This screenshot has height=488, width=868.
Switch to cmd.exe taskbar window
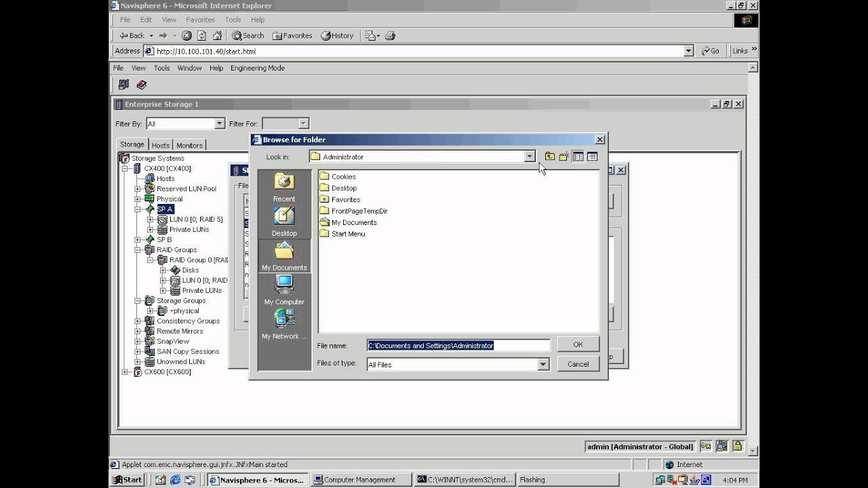(465, 480)
